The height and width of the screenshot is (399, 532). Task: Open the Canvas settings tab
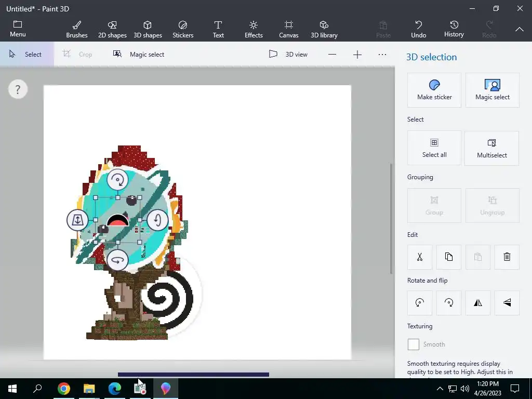pos(289,30)
